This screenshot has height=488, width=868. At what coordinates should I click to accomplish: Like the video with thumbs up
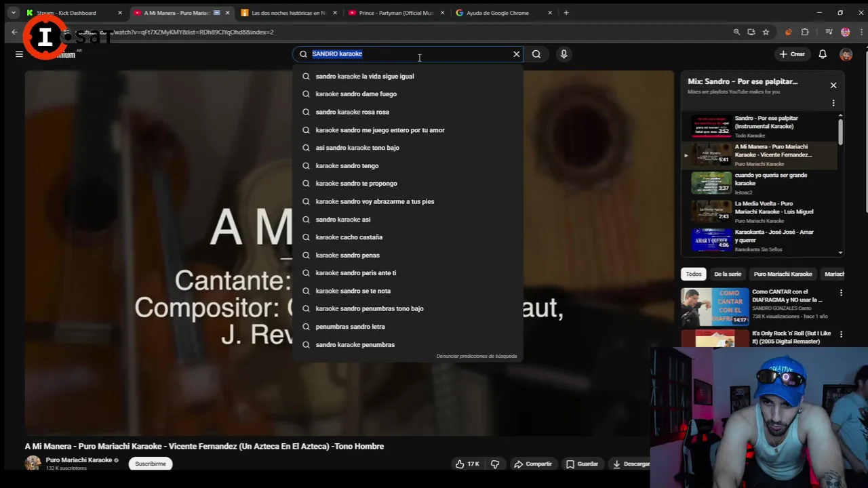[x=467, y=464]
